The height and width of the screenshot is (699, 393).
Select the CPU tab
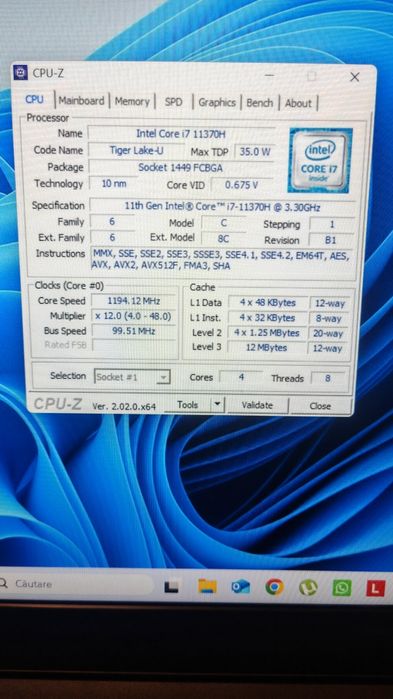[34, 99]
